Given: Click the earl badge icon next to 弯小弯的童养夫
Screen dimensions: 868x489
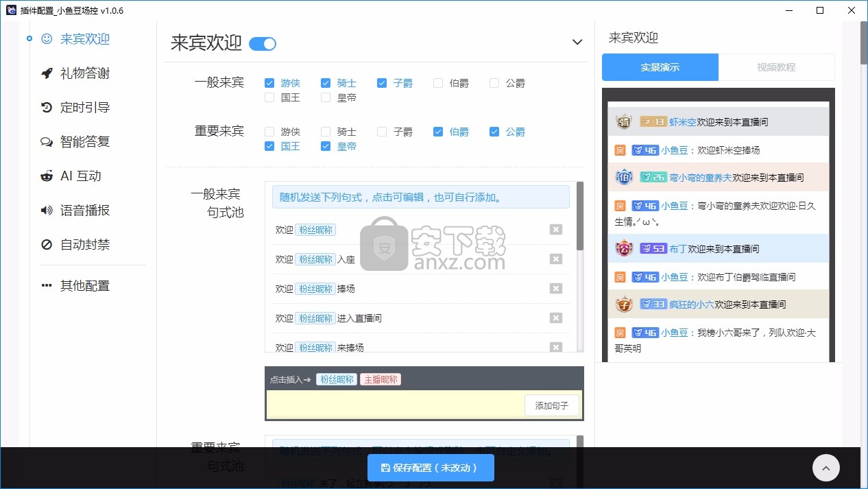Looking at the screenshot, I should coord(624,177).
